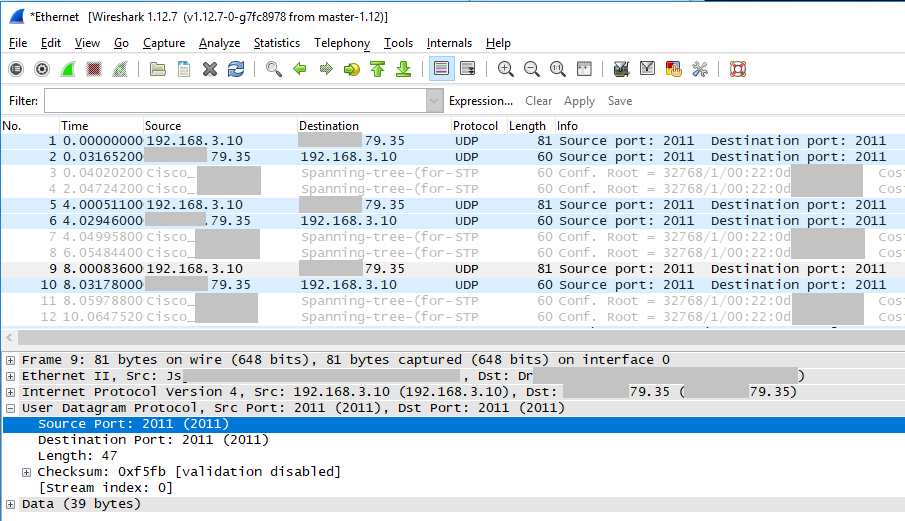Edit display filters icon

click(648, 69)
